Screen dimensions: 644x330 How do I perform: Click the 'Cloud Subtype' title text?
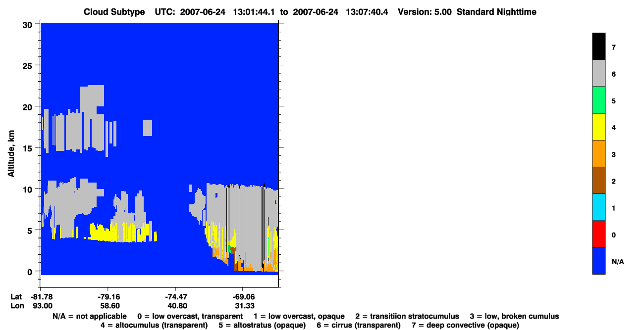click(114, 12)
